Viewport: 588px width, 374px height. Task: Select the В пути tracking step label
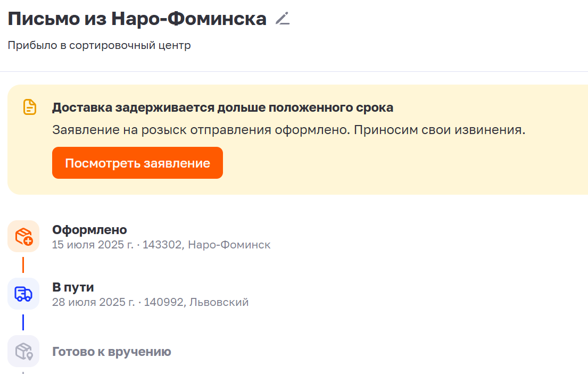click(x=73, y=287)
